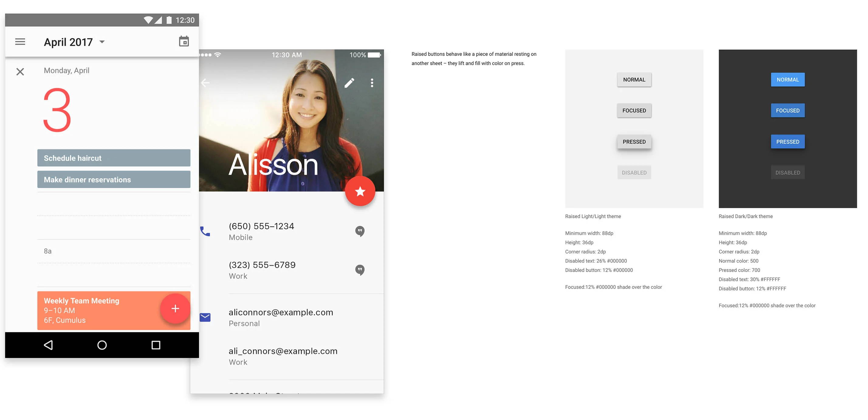Click the Raised Dark/Dark theme caption

tap(746, 216)
